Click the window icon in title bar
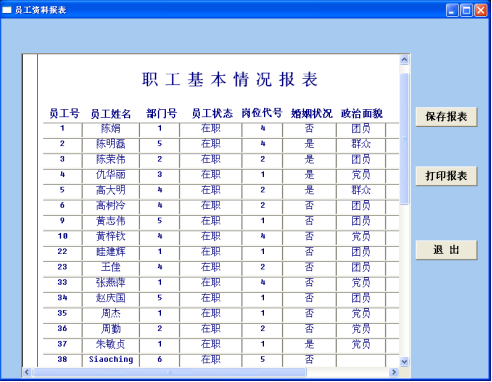This screenshot has width=492, height=382. (7, 10)
